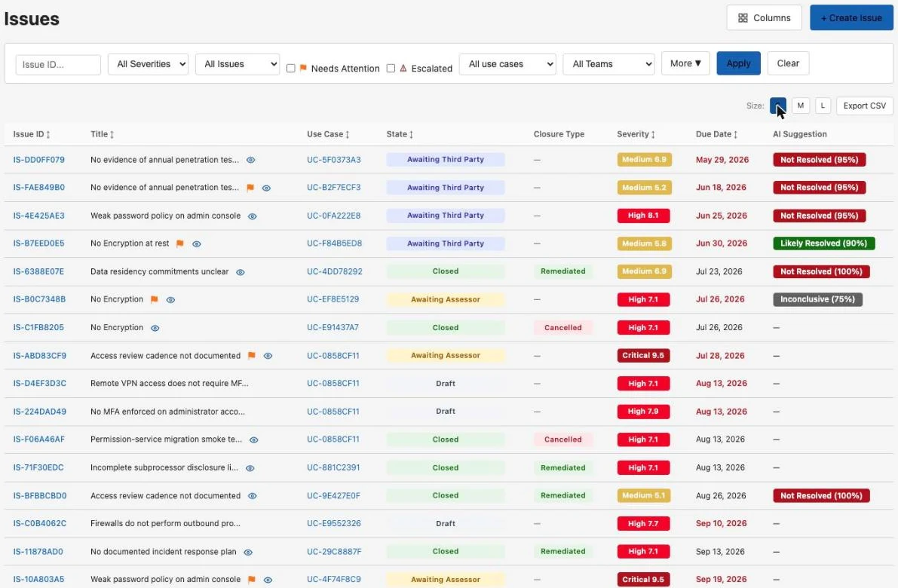The width and height of the screenshot is (898, 588).
Task: Click eye icon in IS-71F30EDC row
Action: 250,468
